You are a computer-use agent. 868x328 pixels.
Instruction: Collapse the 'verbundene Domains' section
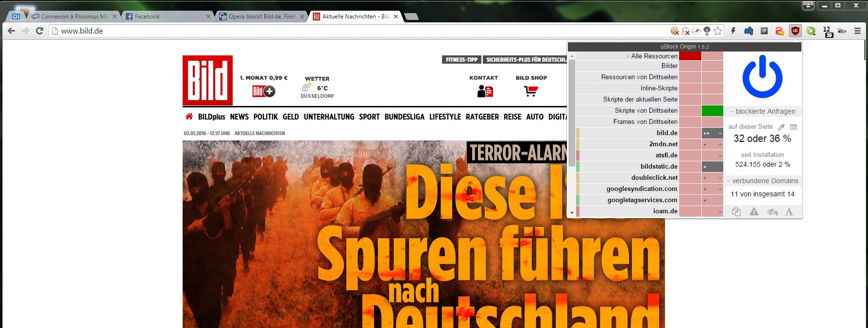pyautogui.click(x=763, y=181)
